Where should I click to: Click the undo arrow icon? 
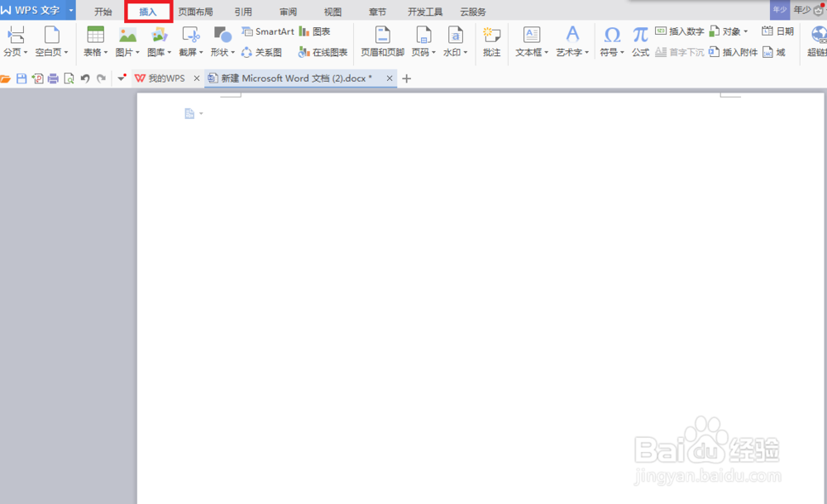click(x=85, y=78)
